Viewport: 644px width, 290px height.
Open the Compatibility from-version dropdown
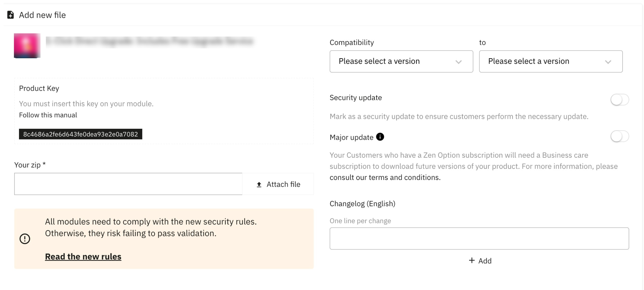tap(401, 61)
